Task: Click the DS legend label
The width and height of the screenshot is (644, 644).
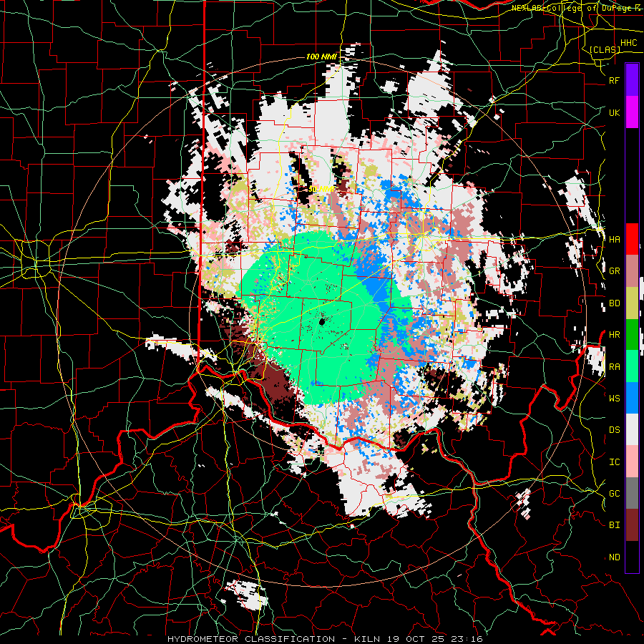Action: (614, 430)
